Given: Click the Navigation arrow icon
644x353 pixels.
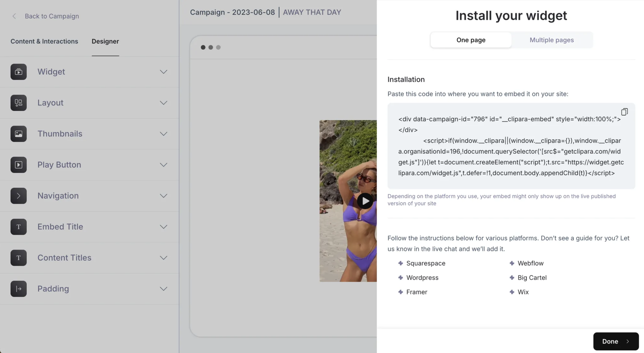Looking at the screenshot, I should click(x=18, y=196).
